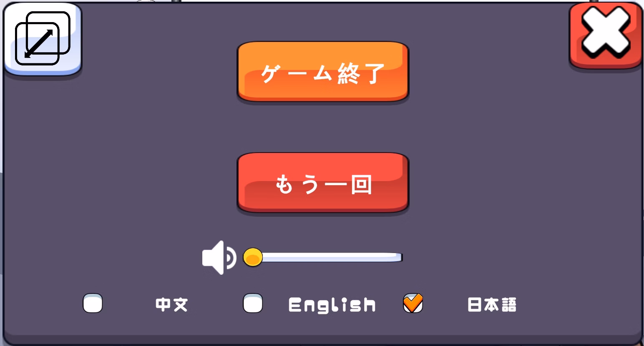Click the orange checkmark beside 日本語
This screenshot has width=644, height=346.
413,303
